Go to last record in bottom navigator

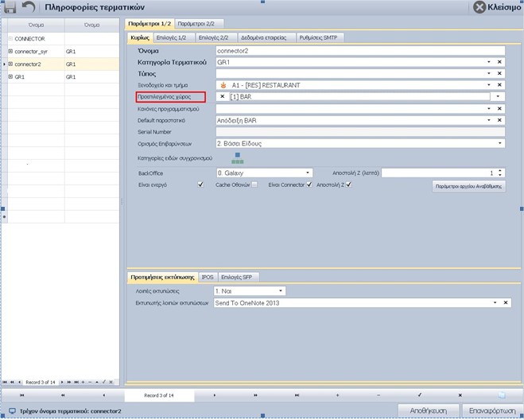pos(297,395)
